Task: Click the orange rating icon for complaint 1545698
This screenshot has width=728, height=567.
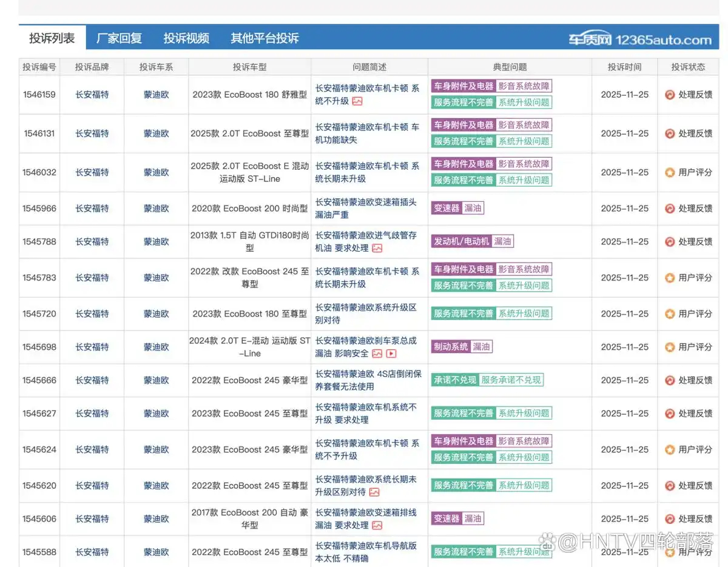Action: pos(670,347)
